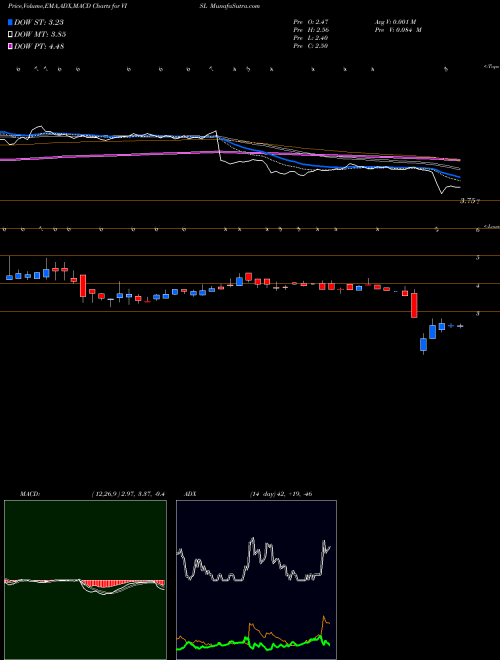The height and width of the screenshot is (660, 500).
Task: Click the 'Pre O: 2.47' open value
Action: click(311, 22)
